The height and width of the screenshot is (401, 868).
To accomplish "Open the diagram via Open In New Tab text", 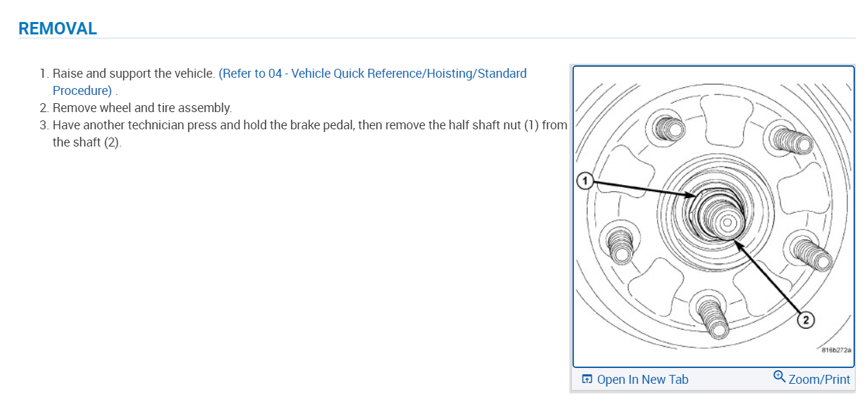I will 642,380.
